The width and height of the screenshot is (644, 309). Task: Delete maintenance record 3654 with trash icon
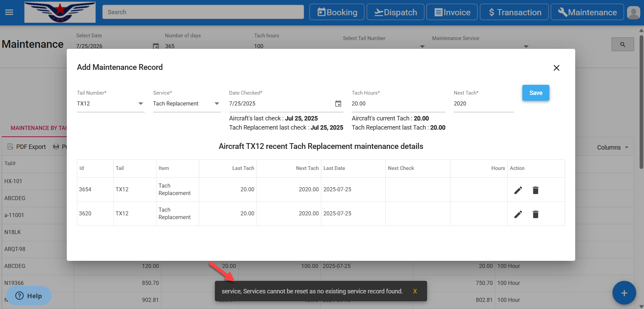(536, 190)
